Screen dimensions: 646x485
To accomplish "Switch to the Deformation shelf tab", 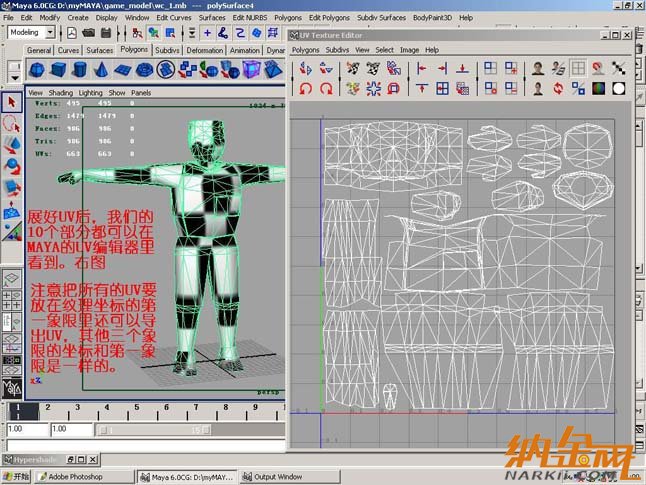I will click(x=204, y=50).
